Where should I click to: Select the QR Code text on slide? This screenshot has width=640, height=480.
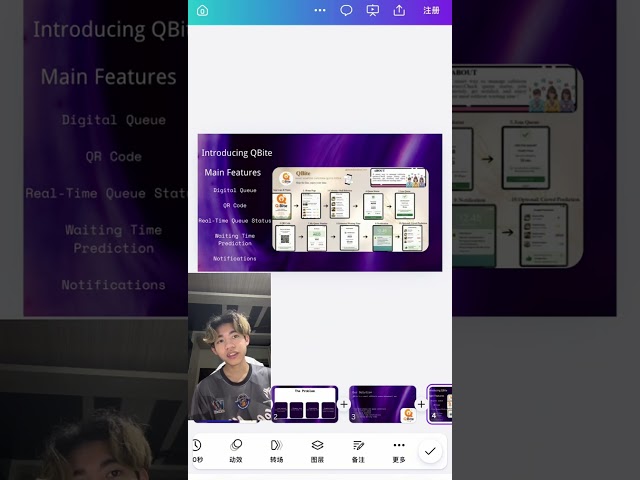pyautogui.click(x=235, y=205)
